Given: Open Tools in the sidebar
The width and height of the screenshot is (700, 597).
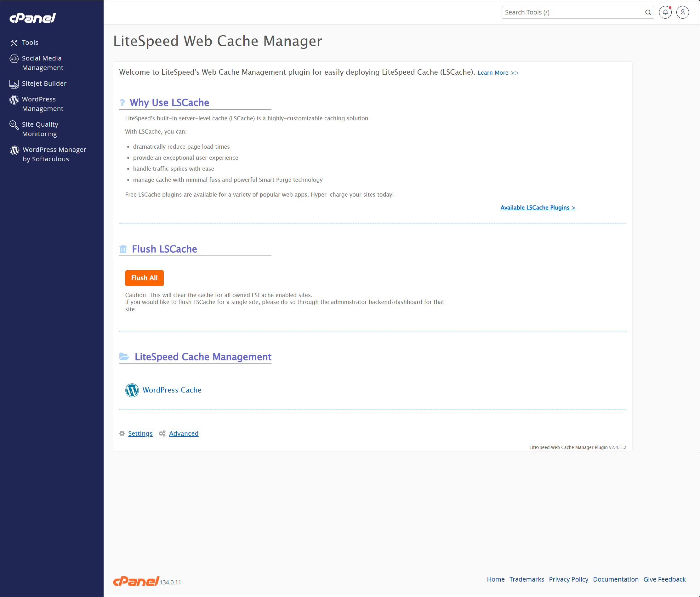Looking at the screenshot, I should [30, 43].
